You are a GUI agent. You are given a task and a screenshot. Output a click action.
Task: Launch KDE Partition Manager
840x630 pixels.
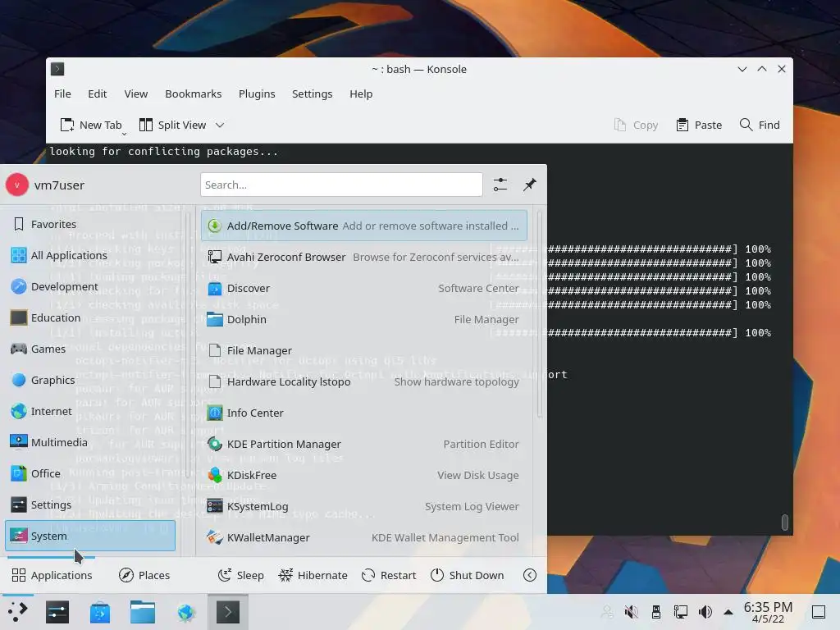tap(363, 444)
